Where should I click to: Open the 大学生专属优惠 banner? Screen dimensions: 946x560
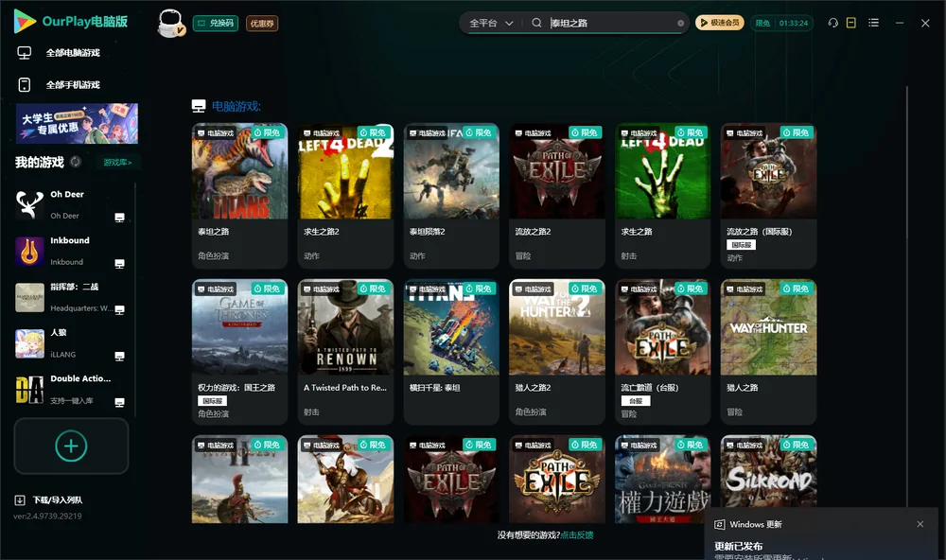tap(77, 123)
